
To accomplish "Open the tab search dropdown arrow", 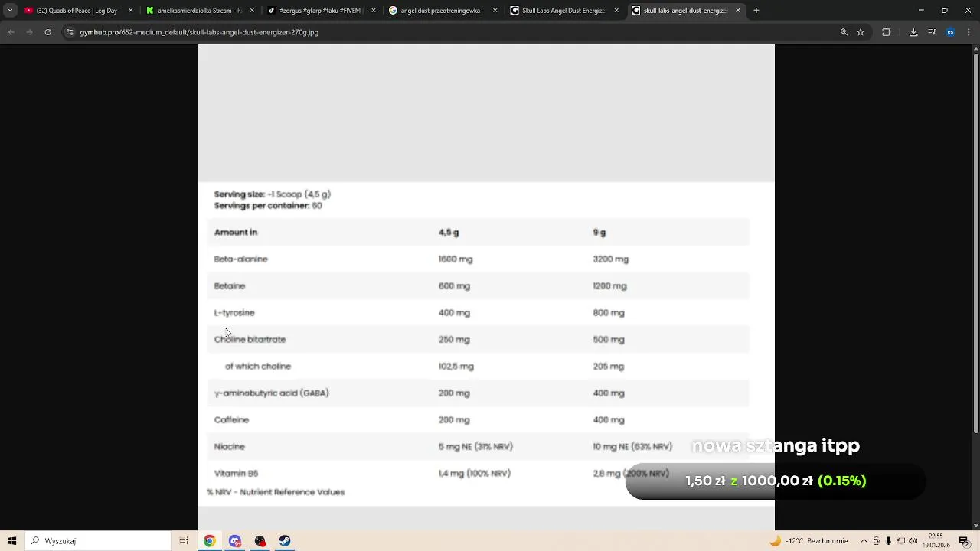I will (10, 11).
